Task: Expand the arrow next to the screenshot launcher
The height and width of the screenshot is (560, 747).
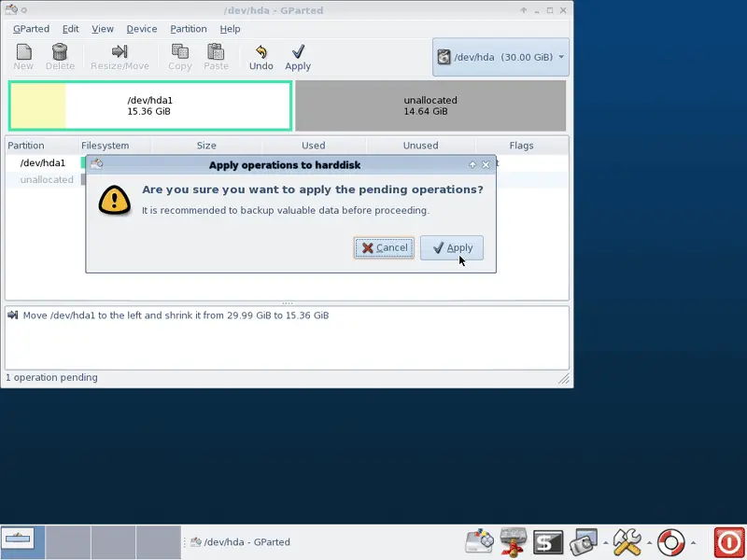Action: [x=605, y=542]
